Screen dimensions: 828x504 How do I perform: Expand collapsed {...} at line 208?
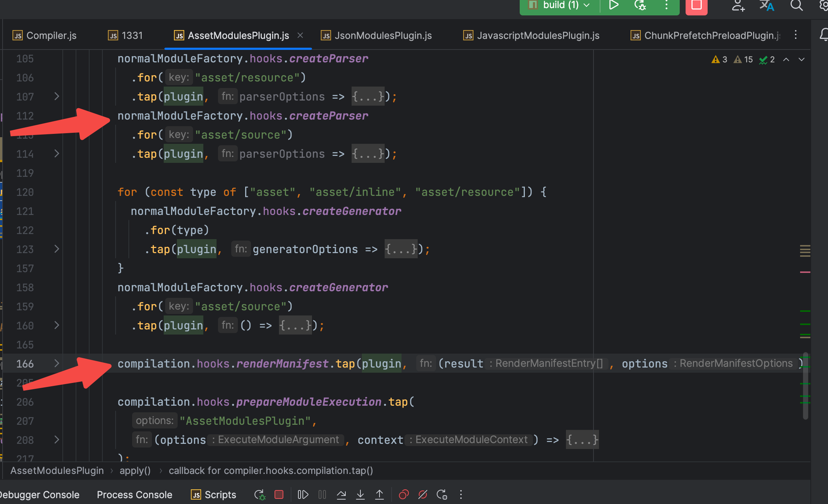(x=582, y=440)
